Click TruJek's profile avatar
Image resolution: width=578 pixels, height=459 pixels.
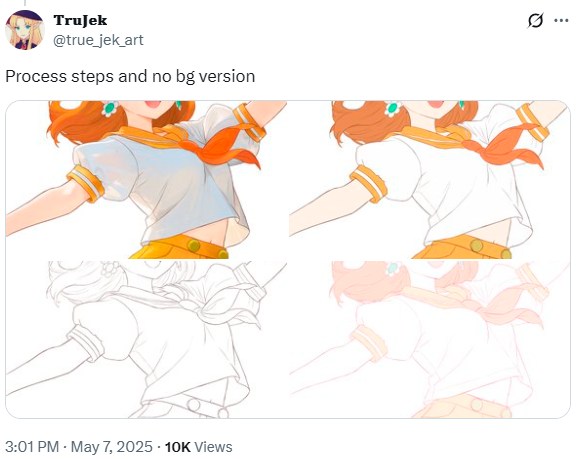[25, 30]
